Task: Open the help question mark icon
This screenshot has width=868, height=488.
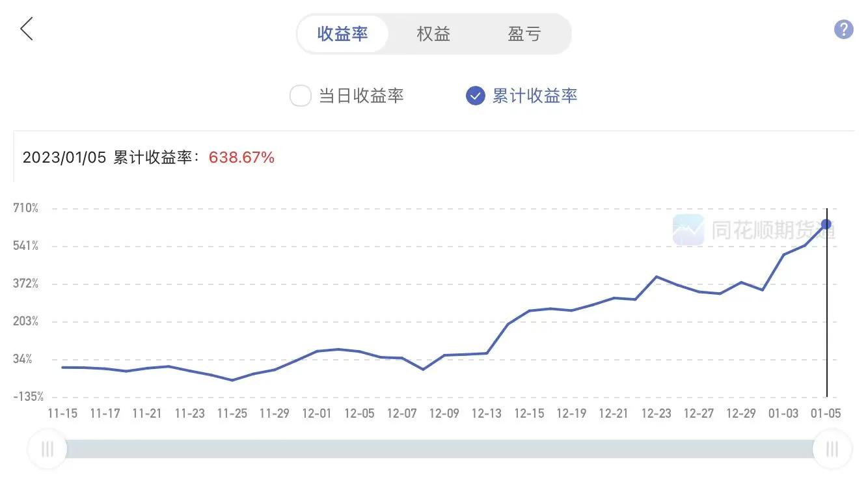Action: click(843, 29)
